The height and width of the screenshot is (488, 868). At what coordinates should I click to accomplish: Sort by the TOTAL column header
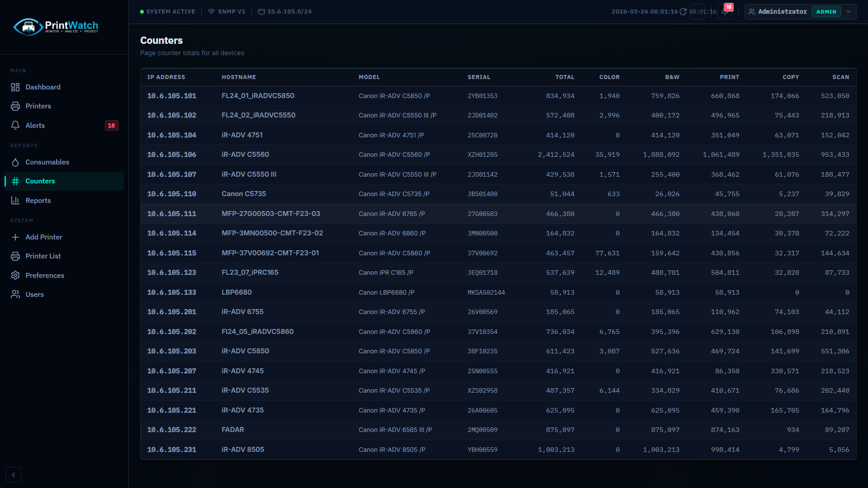pyautogui.click(x=565, y=77)
